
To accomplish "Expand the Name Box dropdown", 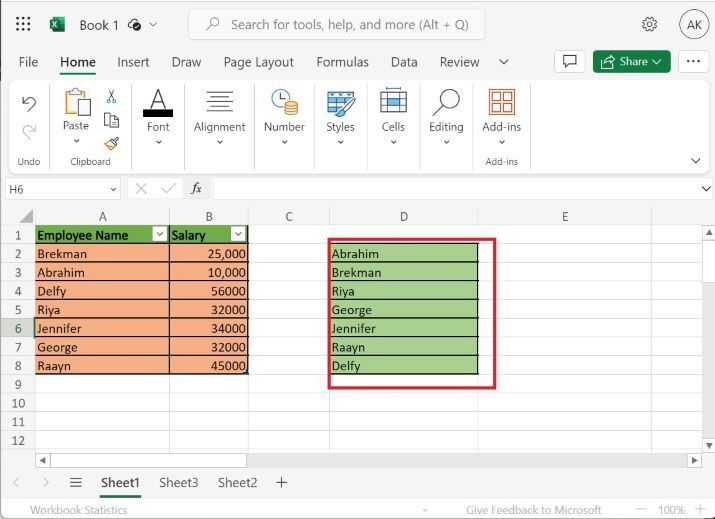I will 113,189.
